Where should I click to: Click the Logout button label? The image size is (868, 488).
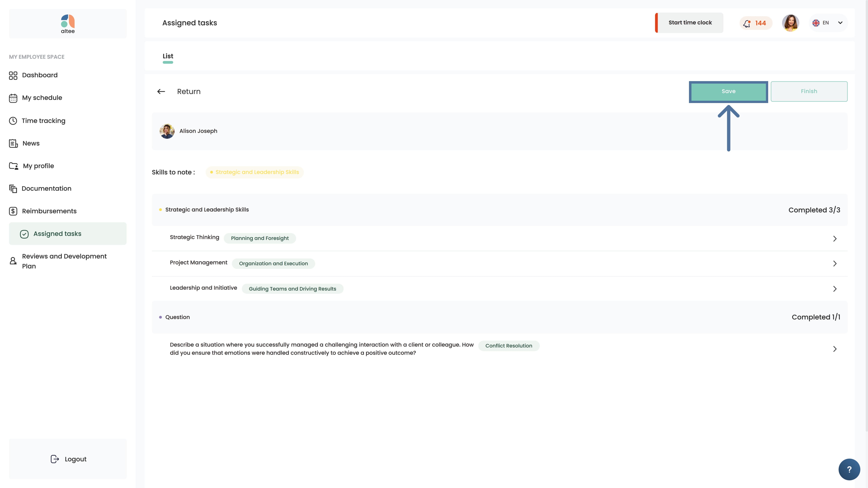[76, 459]
